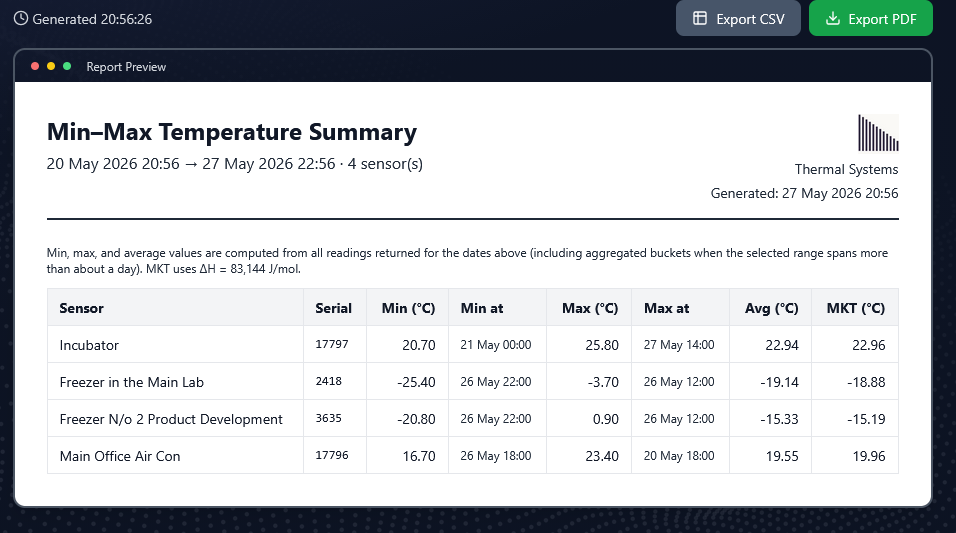Click the table icon in Export CSV
Viewport: 956px width, 533px height.
(700, 19)
